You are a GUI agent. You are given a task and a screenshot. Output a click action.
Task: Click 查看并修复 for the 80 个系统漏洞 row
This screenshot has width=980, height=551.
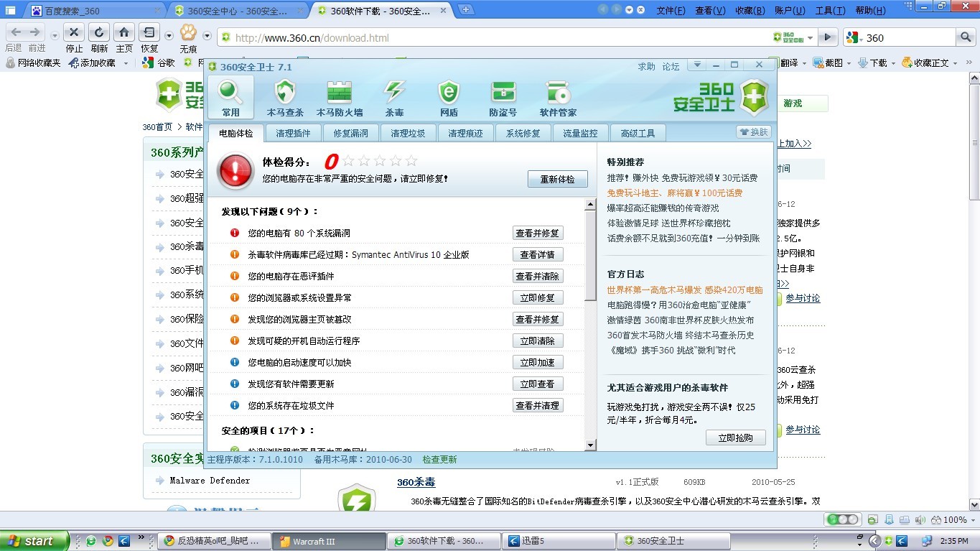point(538,233)
